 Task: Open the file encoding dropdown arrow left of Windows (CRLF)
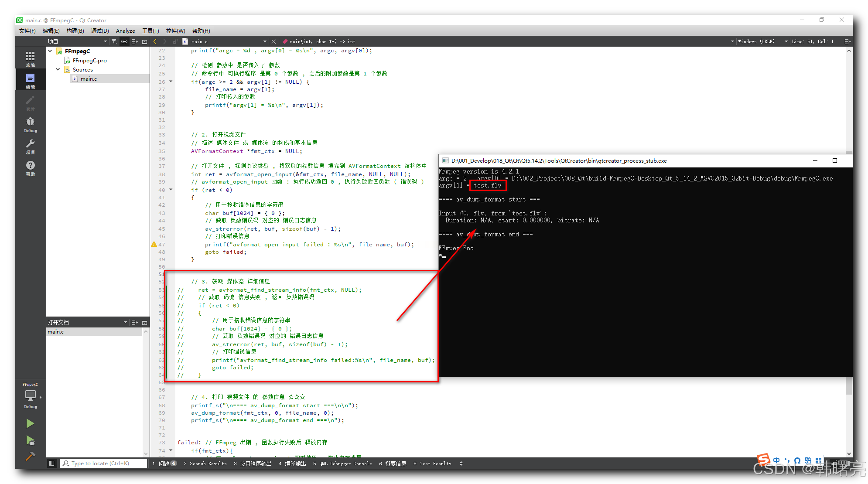732,41
